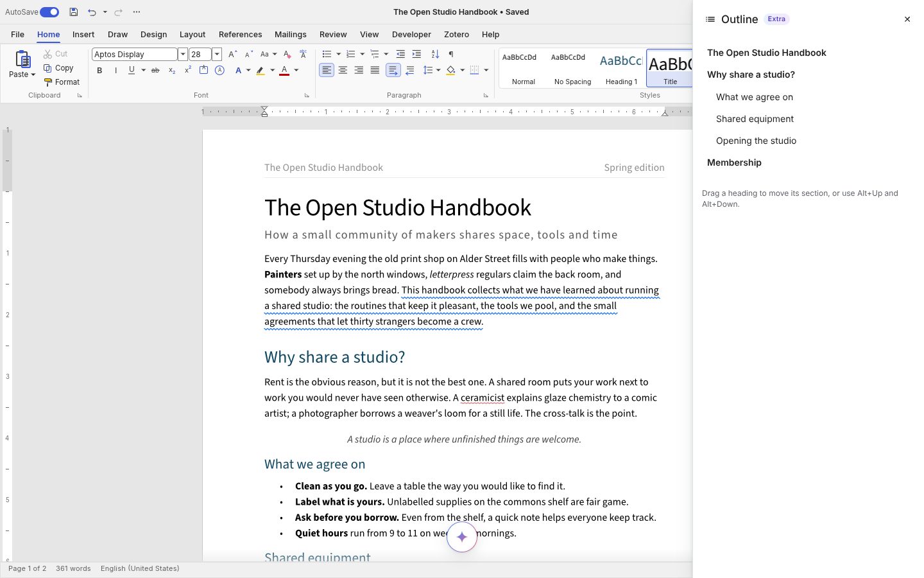Apply the Heading 1 style

point(621,68)
